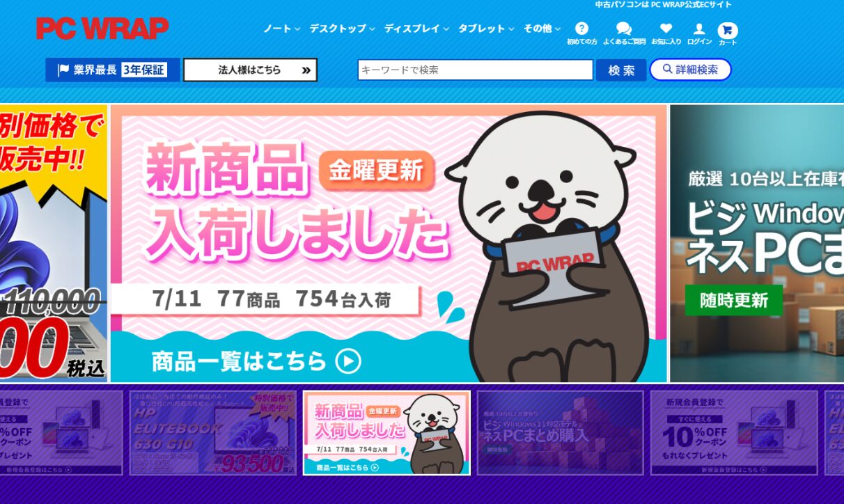Focus the キーワードで検索 search field
Viewport: 844px width, 504px height.
tap(475, 70)
